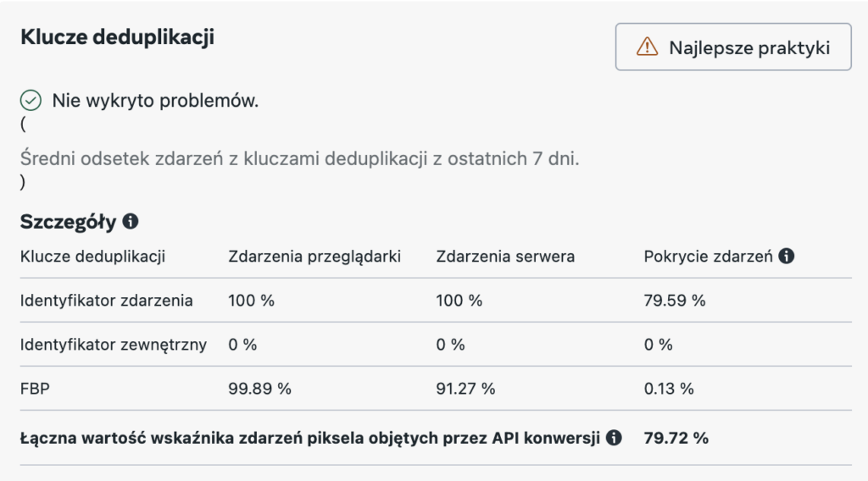Select the Identyfikator zewnętrzny row label
Screen dimensions: 868x481
coord(113,345)
